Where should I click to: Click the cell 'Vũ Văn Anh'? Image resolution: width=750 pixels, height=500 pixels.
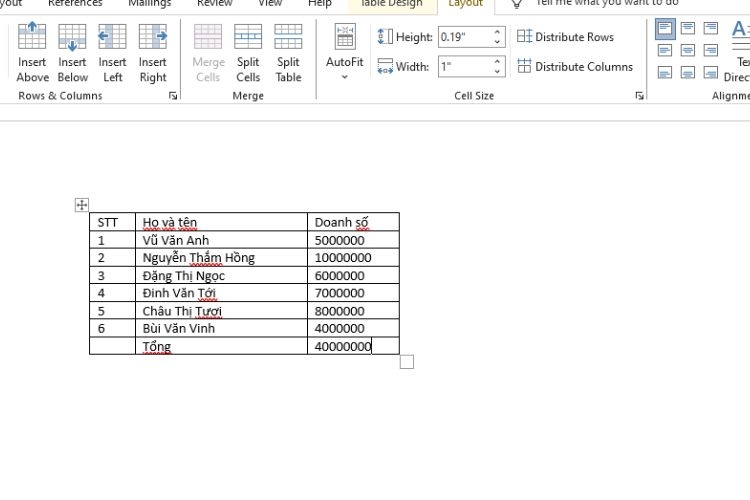tap(221, 240)
